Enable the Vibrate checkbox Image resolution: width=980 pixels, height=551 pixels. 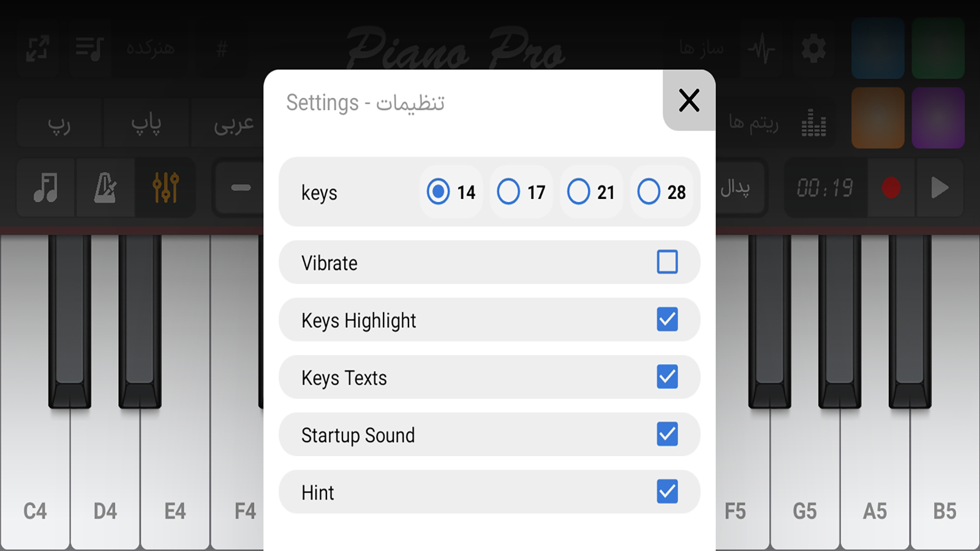(667, 262)
